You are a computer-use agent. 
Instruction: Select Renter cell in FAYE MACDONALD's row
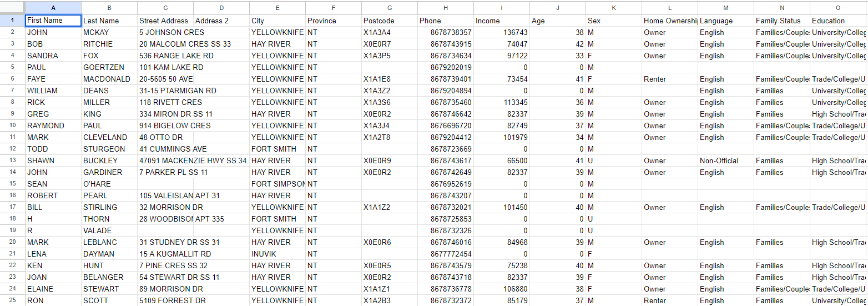point(669,79)
